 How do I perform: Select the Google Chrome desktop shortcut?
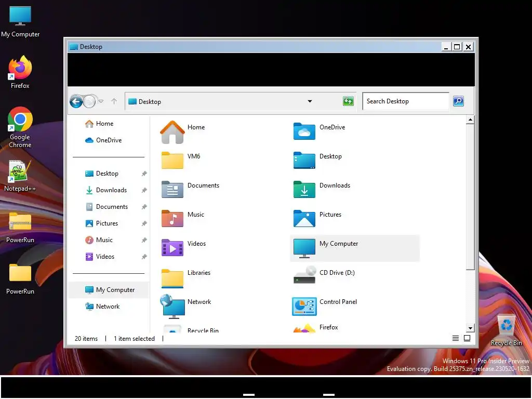pos(20,127)
